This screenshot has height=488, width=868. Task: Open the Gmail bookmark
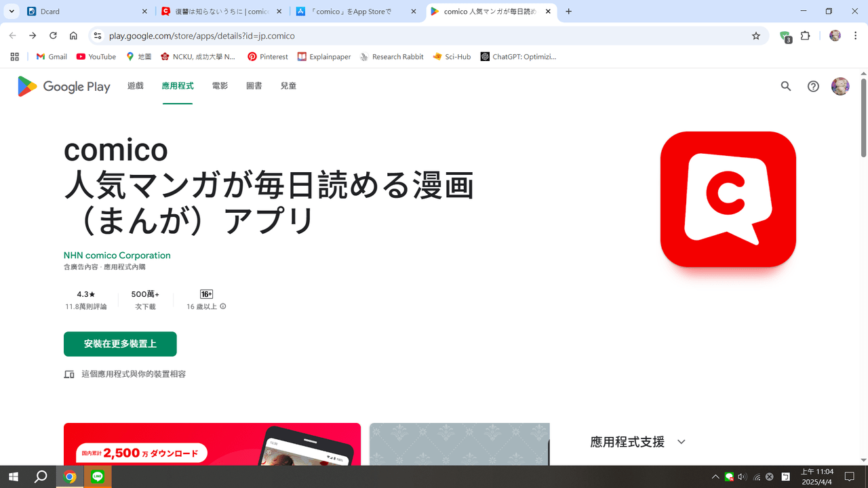pyautogui.click(x=51, y=56)
